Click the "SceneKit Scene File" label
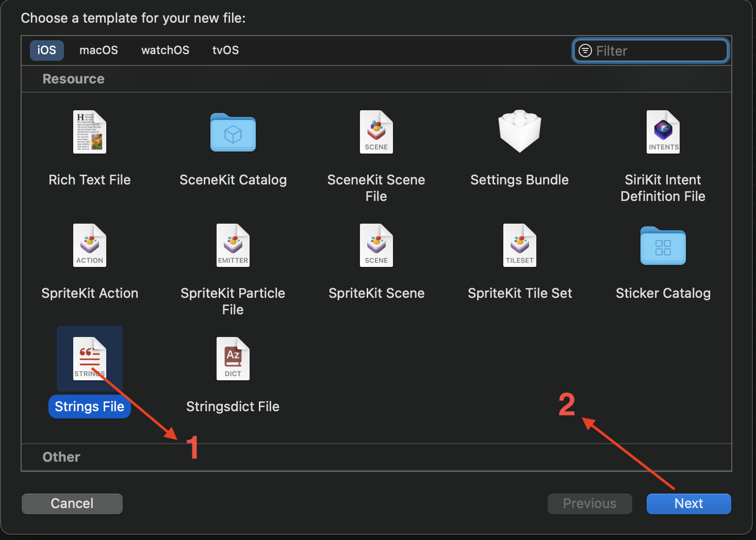This screenshot has width=756, height=540. [x=376, y=188]
